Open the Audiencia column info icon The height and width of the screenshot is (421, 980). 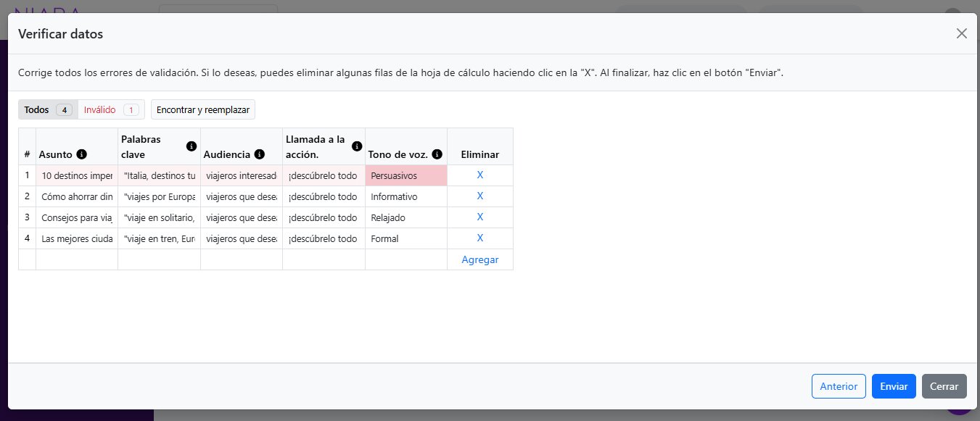[260, 154]
